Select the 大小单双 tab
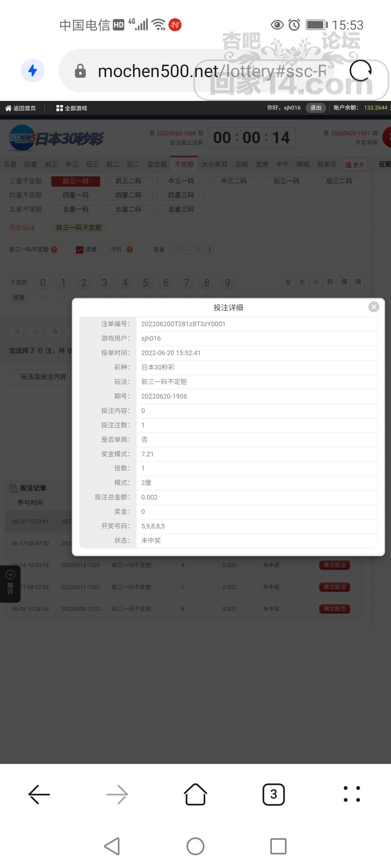391x868 pixels. pyautogui.click(x=214, y=165)
